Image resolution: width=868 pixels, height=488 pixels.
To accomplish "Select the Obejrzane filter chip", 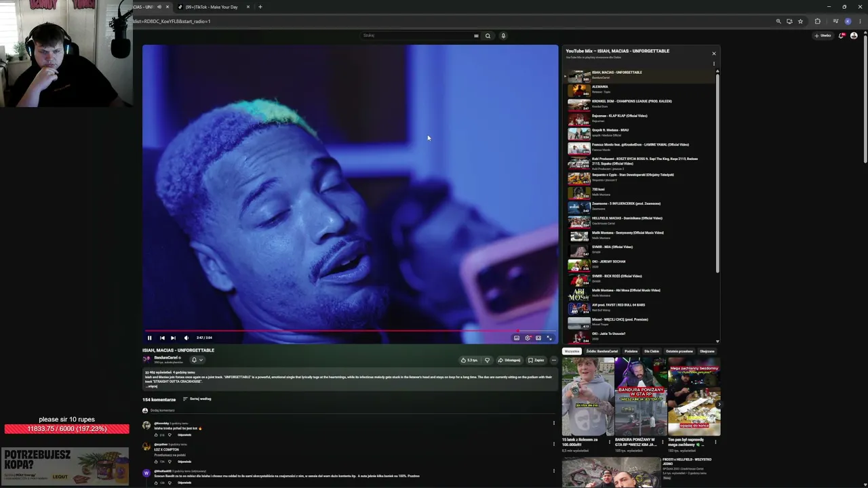I will click(x=707, y=351).
